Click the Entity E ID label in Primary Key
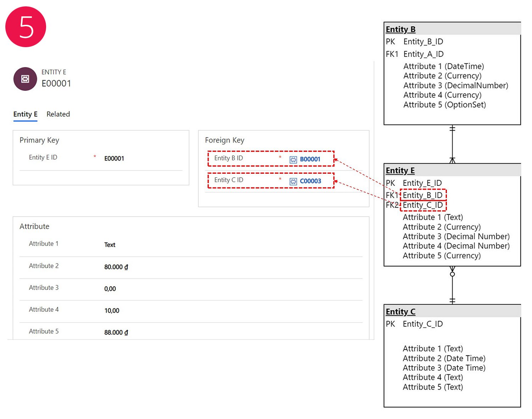Screen dimensions: 532x419 pos(43,157)
